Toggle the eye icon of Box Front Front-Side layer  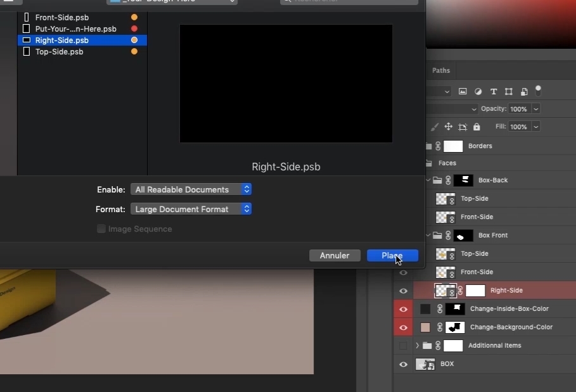click(x=404, y=272)
